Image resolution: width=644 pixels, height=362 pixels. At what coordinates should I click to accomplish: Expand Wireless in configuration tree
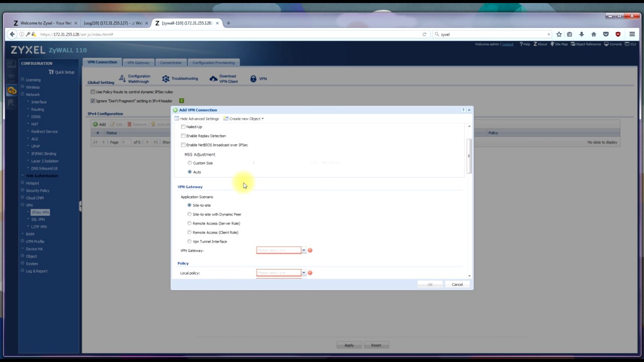22,87
